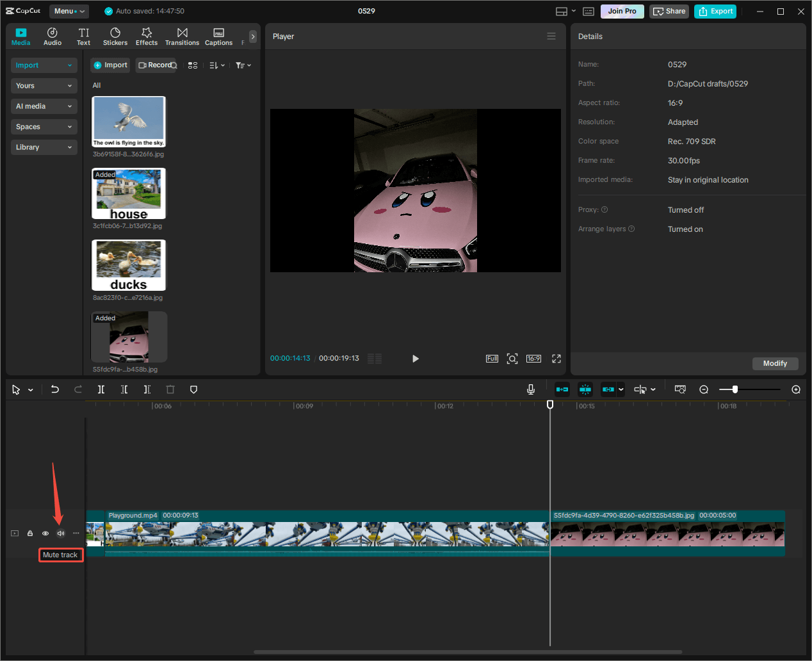Select the Captions tab
The width and height of the screenshot is (812, 661).
coord(218,36)
